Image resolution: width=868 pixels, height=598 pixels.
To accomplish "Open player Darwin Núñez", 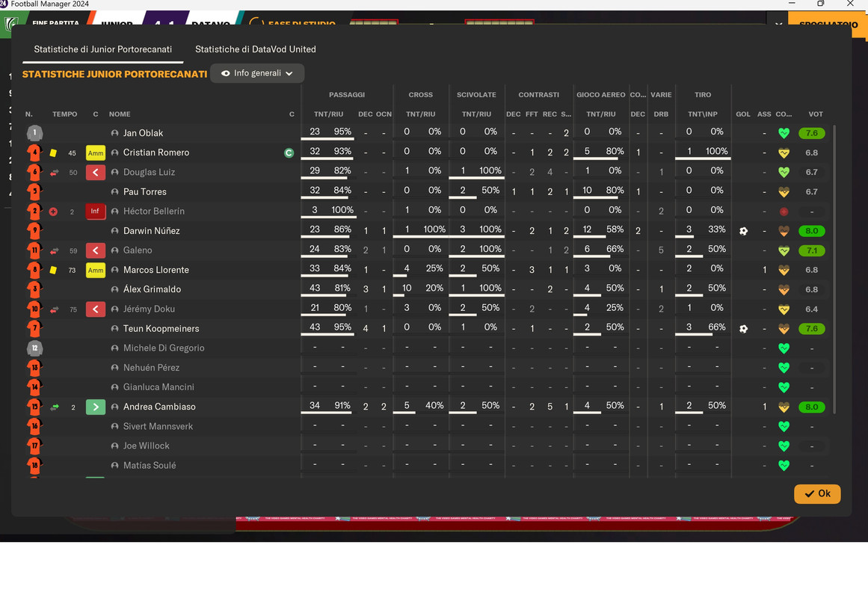I will coord(151,231).
